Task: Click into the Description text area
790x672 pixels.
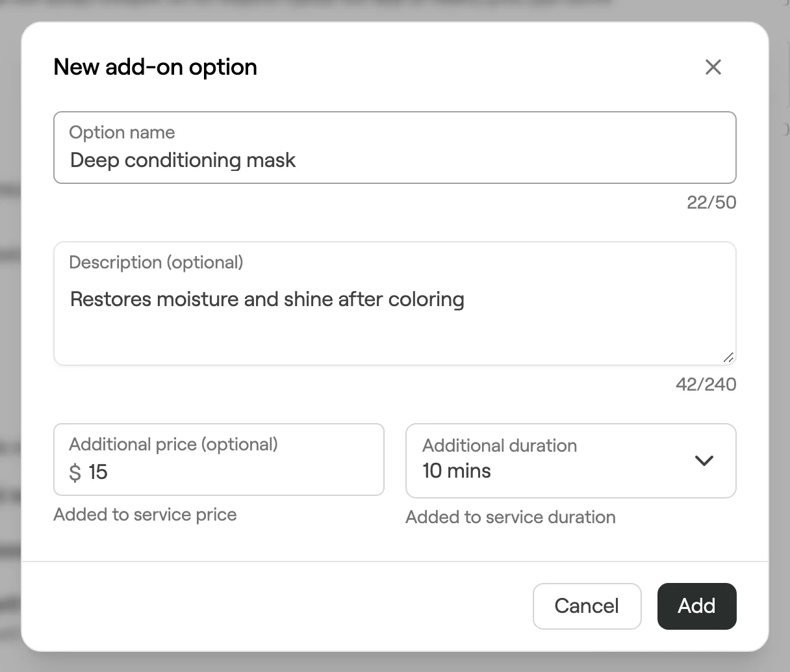Action: (395, 304)
